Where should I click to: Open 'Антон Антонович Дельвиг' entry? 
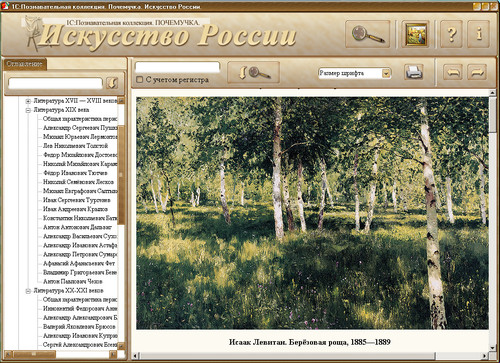point(77,227)
